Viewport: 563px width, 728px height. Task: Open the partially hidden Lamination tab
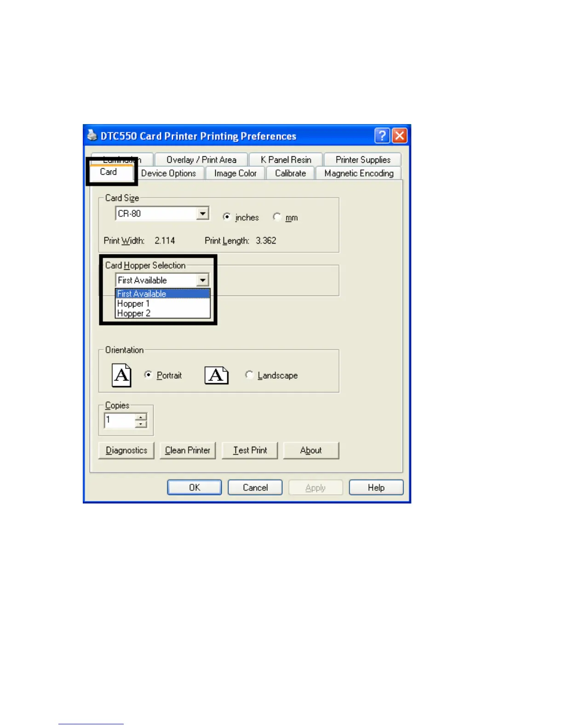pyautogui.click(x=122, y=159)
